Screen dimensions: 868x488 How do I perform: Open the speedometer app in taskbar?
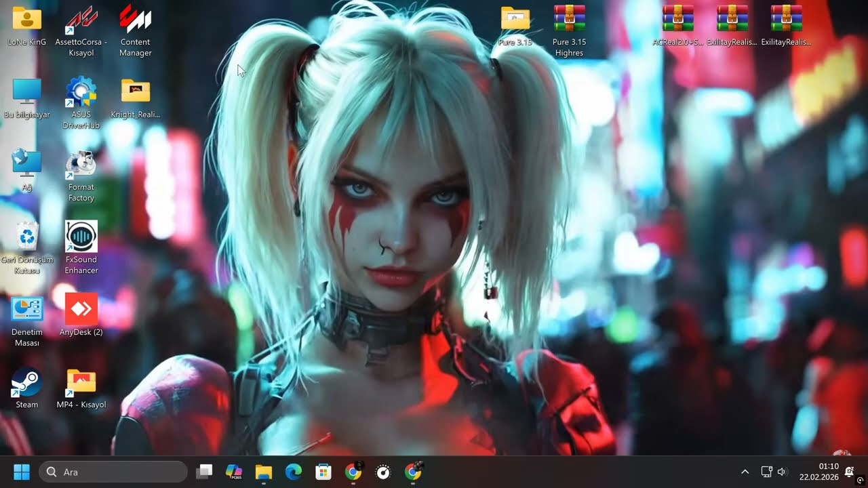point(383,472)
